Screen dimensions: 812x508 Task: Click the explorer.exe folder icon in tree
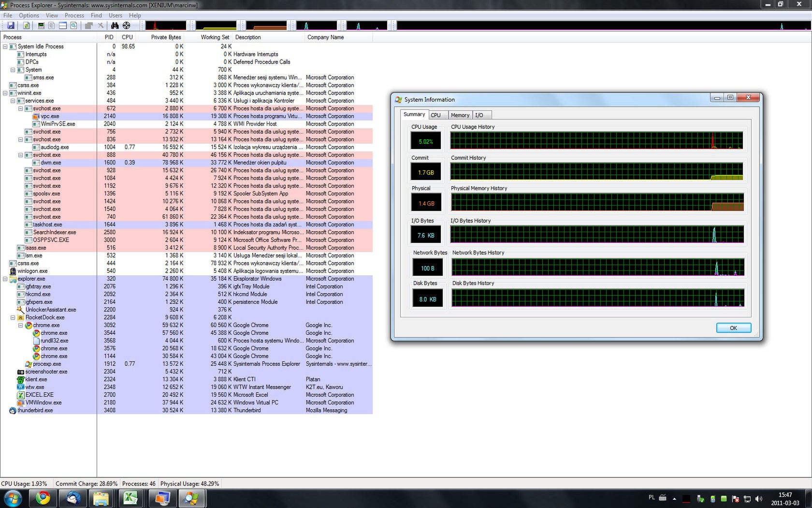click(13, 279)
